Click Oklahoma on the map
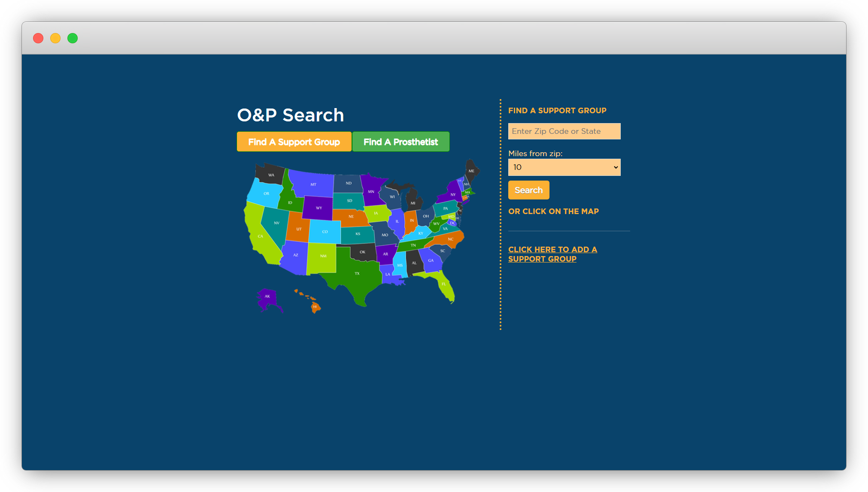 point(363,252)
